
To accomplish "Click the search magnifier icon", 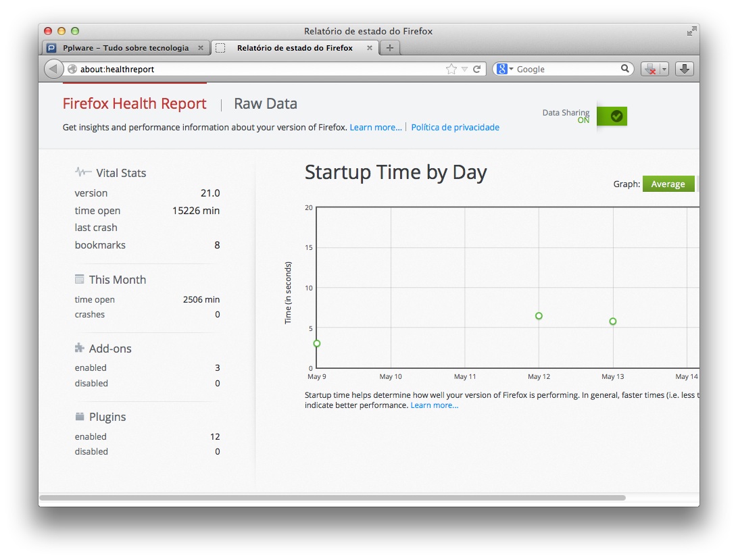I will (x=624, y=69).
